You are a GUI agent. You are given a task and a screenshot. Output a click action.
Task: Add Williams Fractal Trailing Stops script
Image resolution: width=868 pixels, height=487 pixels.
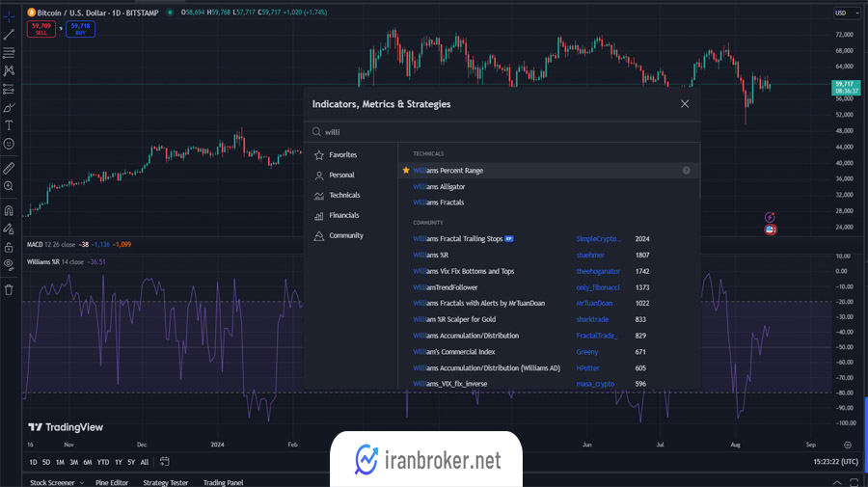[x=458, y=239]
